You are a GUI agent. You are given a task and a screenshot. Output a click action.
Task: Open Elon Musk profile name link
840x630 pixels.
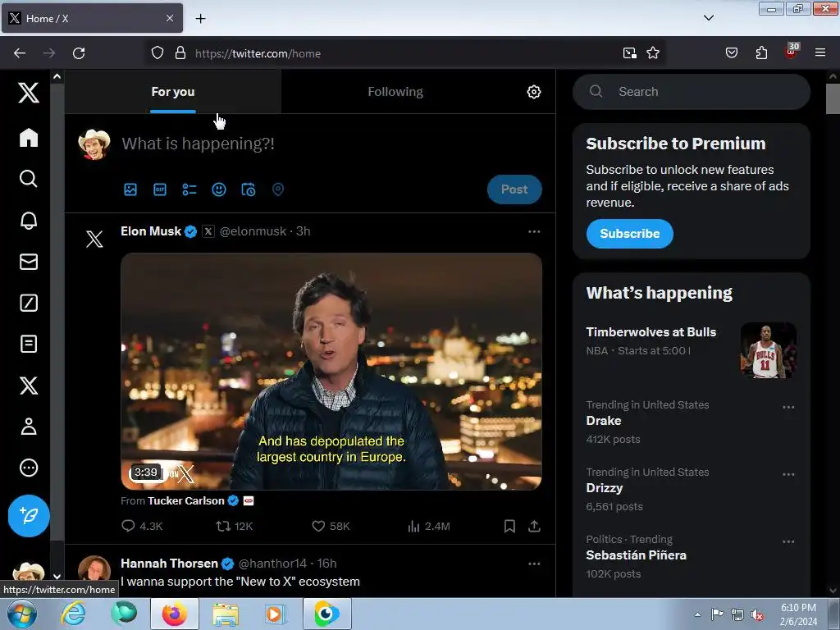coord(151,231)
